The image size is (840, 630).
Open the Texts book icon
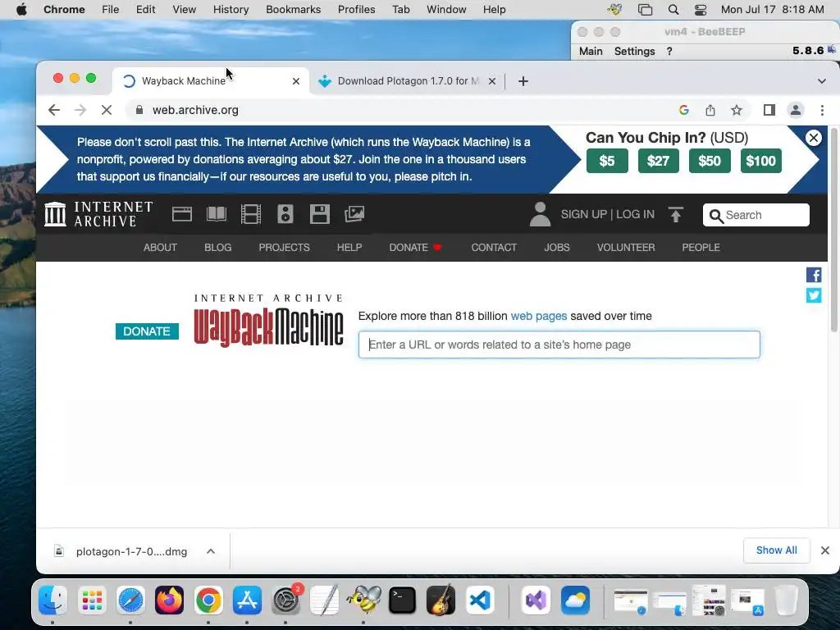pos(217,214)
